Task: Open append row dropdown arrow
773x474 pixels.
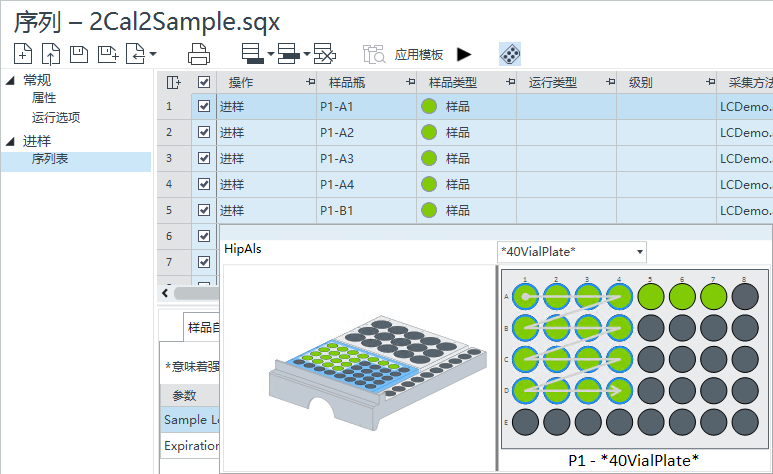Action: tap(307, 54)
